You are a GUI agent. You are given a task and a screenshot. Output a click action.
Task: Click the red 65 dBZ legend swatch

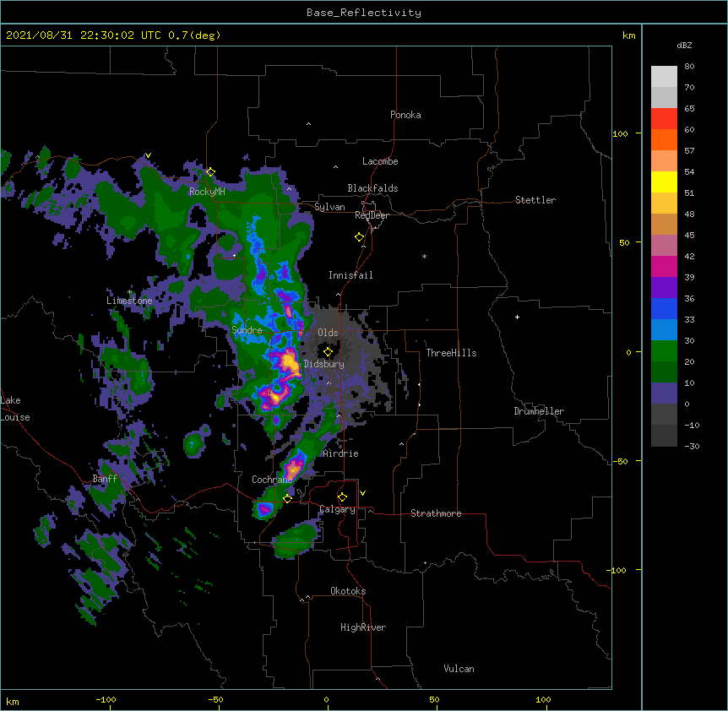point(664,119)
